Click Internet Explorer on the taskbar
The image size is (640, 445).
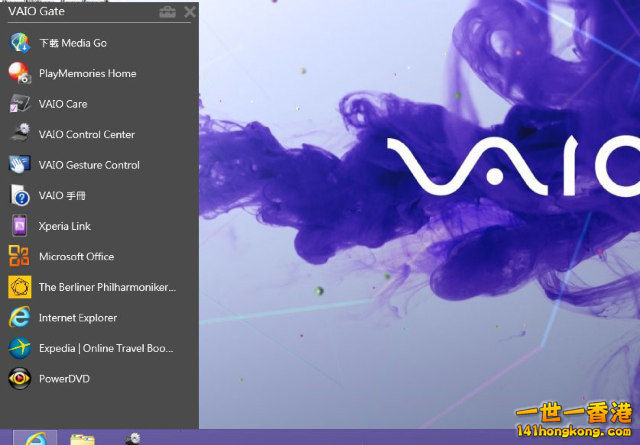(x=35, y=437)
